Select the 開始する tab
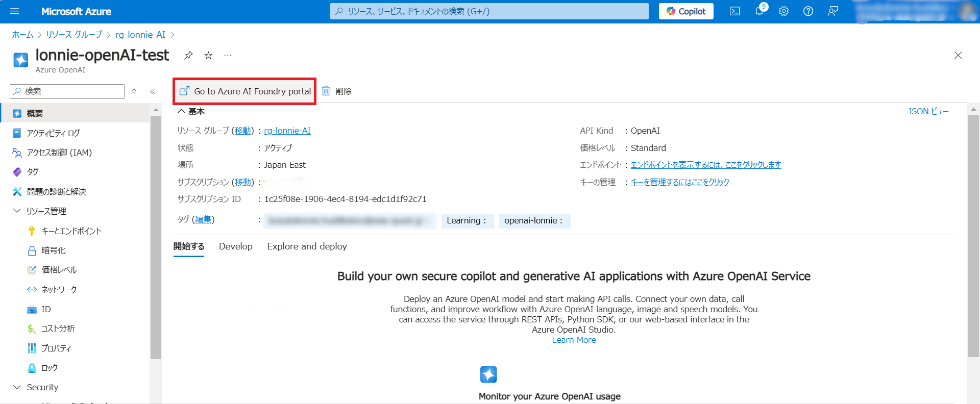The height and width of the screenshot is (404, 980). pos(189,246)
